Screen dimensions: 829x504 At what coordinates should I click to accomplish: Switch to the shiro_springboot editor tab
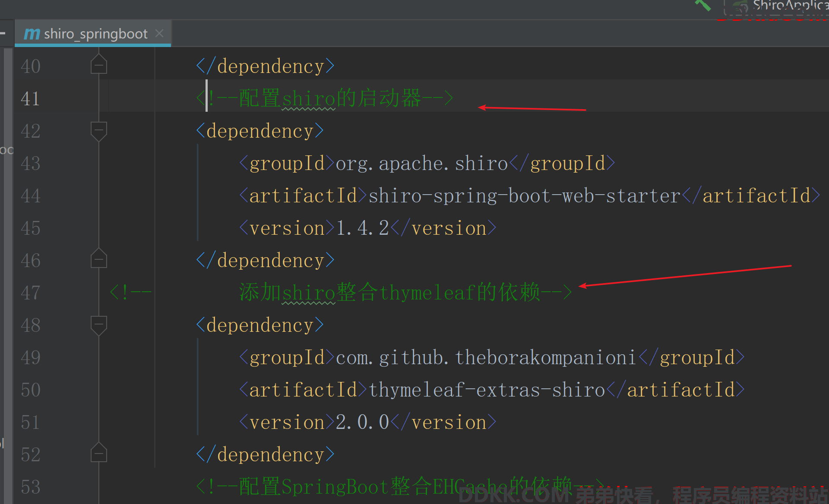click(x=93, y=33)
